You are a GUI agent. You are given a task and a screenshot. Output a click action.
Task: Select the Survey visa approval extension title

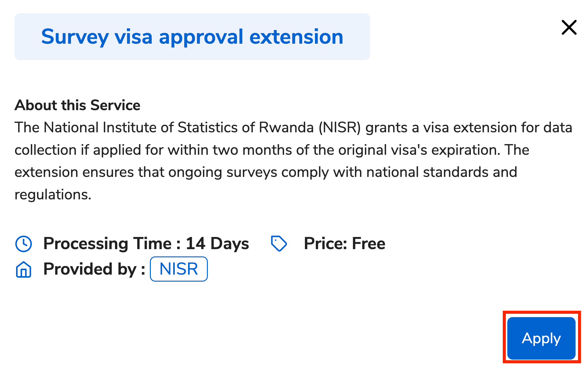click(x=192, y=37)
